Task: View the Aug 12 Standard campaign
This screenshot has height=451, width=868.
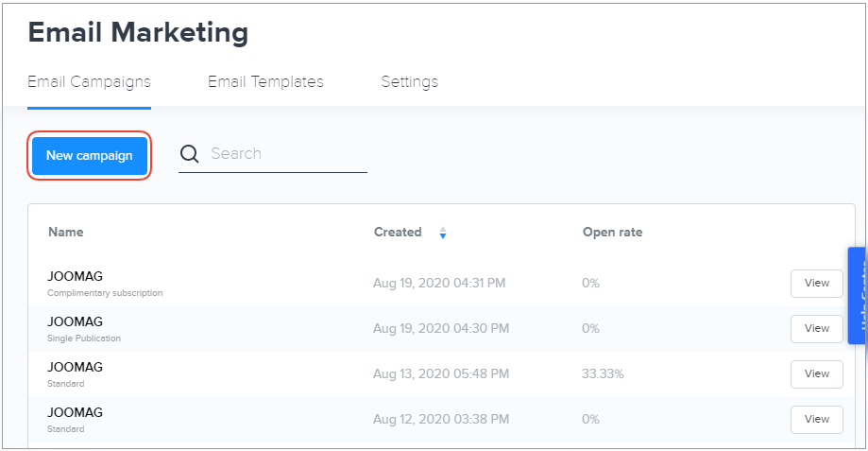Action: [x=816, y=419]
